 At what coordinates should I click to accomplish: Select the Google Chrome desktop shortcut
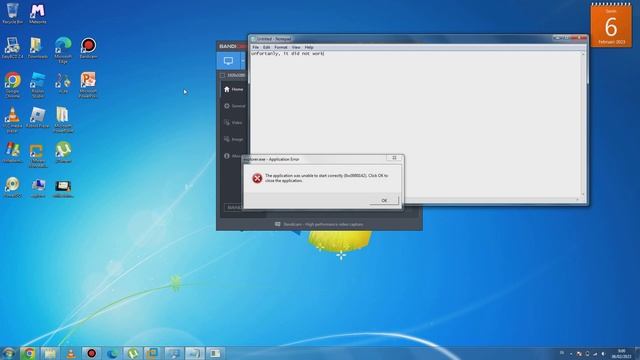pos(13,85)
